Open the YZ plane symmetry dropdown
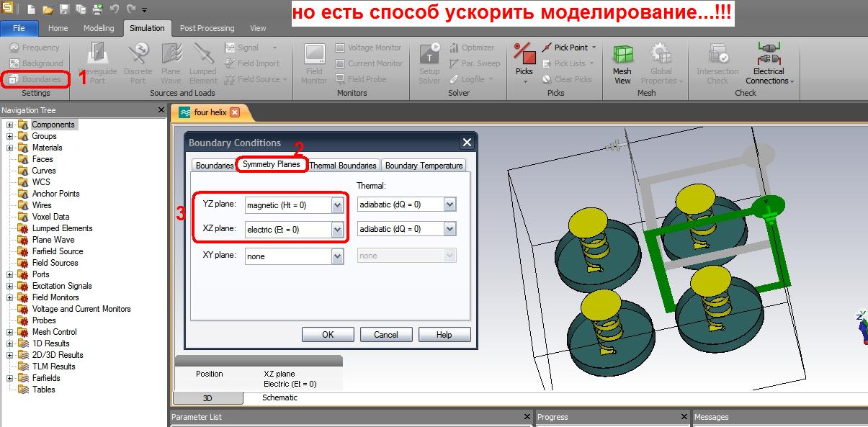 (x=337, y=205)
